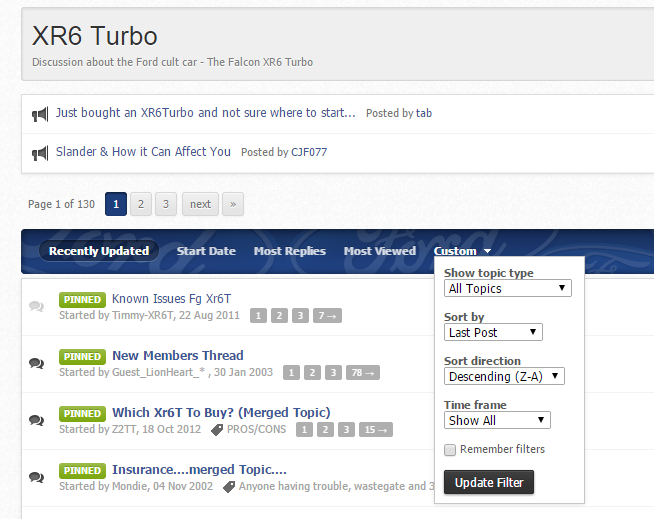
Task: Click the PROS/CONS tag link
Action: coord(257,429)
